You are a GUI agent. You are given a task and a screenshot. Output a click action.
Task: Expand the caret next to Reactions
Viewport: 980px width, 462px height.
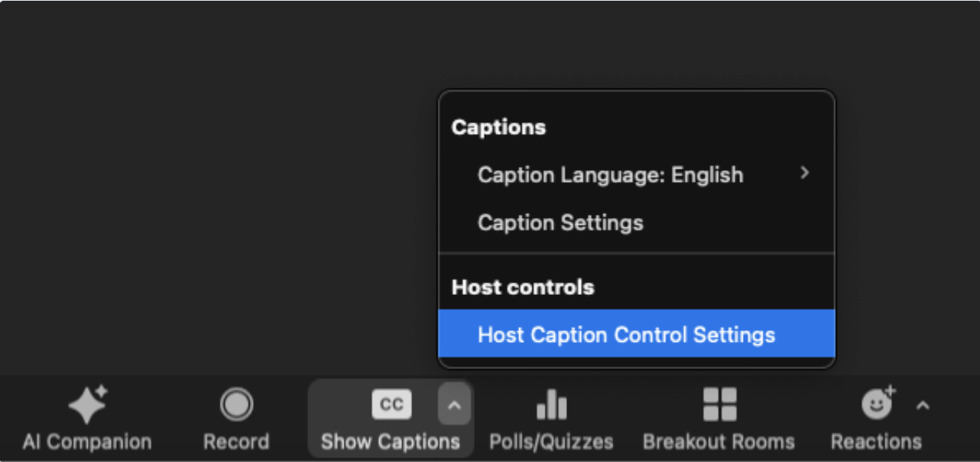click(x=922, y=405)
